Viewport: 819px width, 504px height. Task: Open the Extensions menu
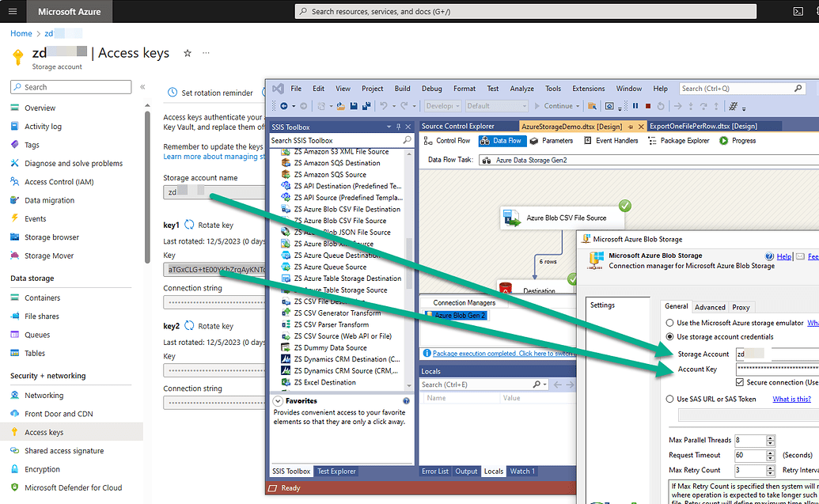click(x=590, y=88)
